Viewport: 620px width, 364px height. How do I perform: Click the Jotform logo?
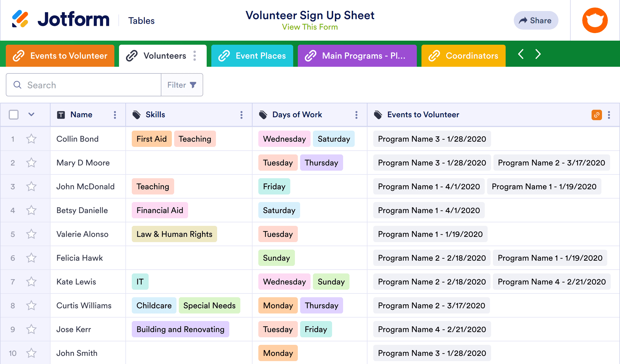(x=61, y=19)
